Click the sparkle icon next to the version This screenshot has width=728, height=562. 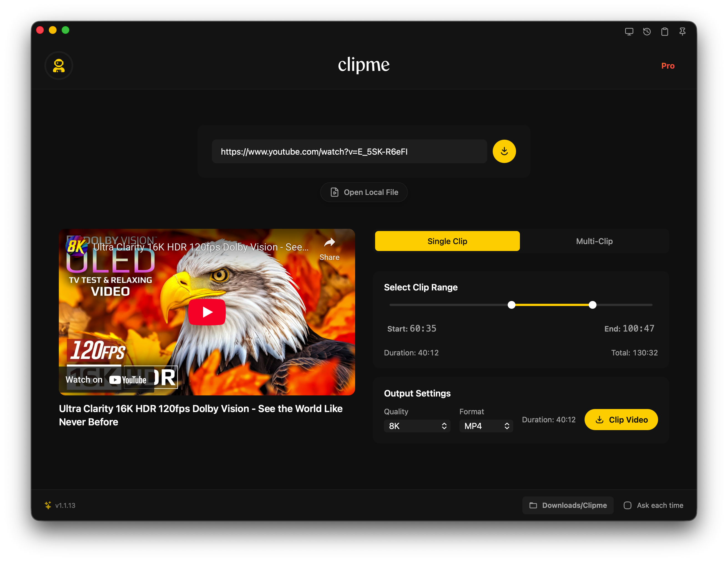click(48, 505)
